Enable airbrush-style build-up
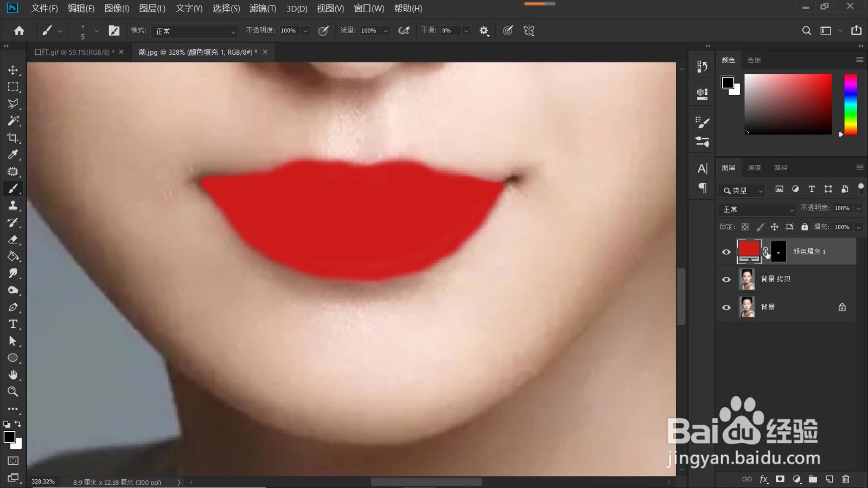This screenshot has height=488, width=868. click(x=404, y=31)
